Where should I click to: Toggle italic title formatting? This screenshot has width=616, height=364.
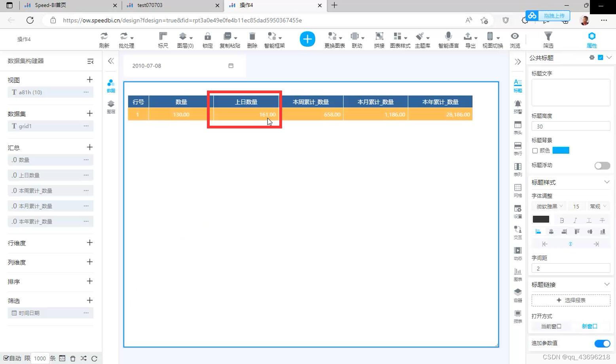(575, 220)
